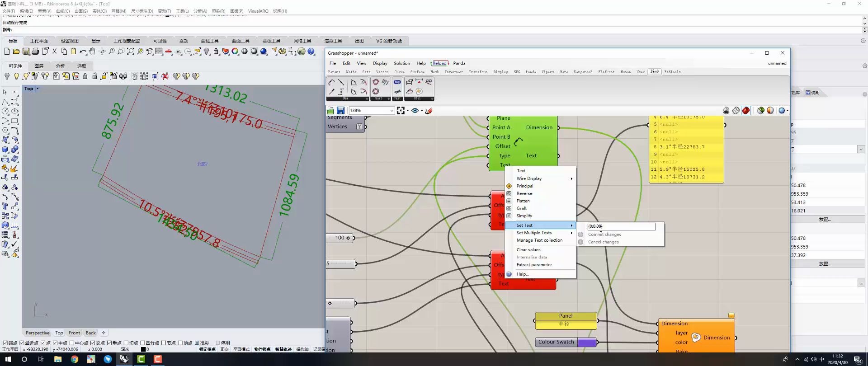The image size is (868, 366).
Task: Click the Zoom Extents icon in Rhino toolbar
Action: [x=131, y=52]
